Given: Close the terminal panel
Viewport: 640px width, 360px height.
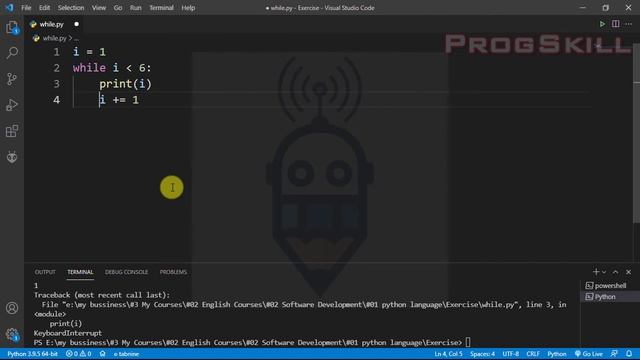Looking at the screenshot, I should (x=629, y=272).
